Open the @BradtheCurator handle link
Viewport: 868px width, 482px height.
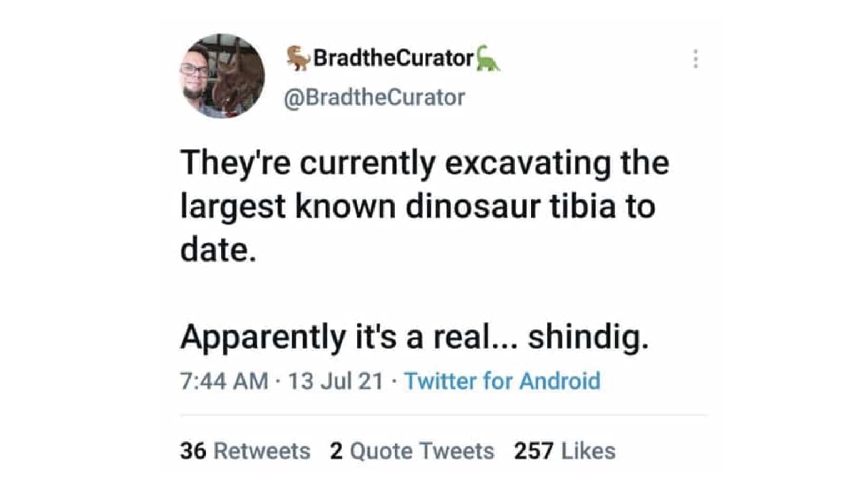[374, 98]
